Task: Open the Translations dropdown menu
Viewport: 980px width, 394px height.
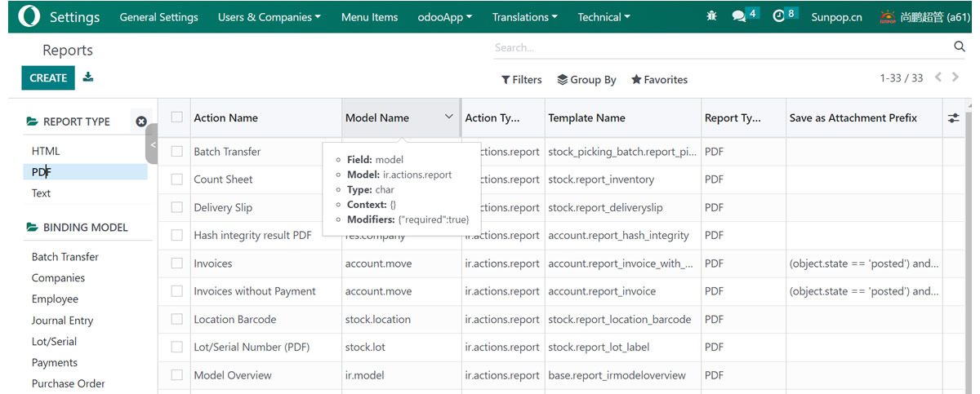Action: 525,17
